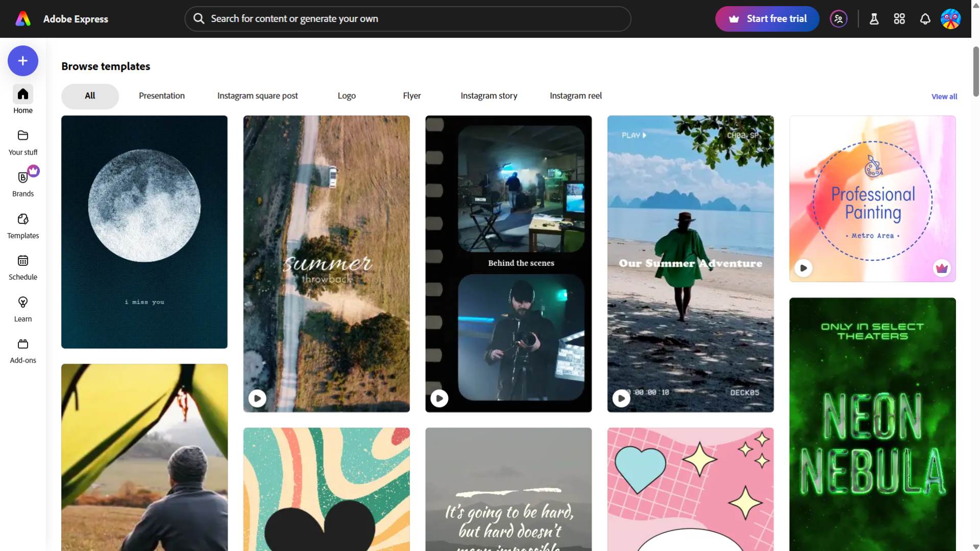Play the Our Summer Adventure template
The width and height of the screenshot is (980, 551).
coord(621,398)
